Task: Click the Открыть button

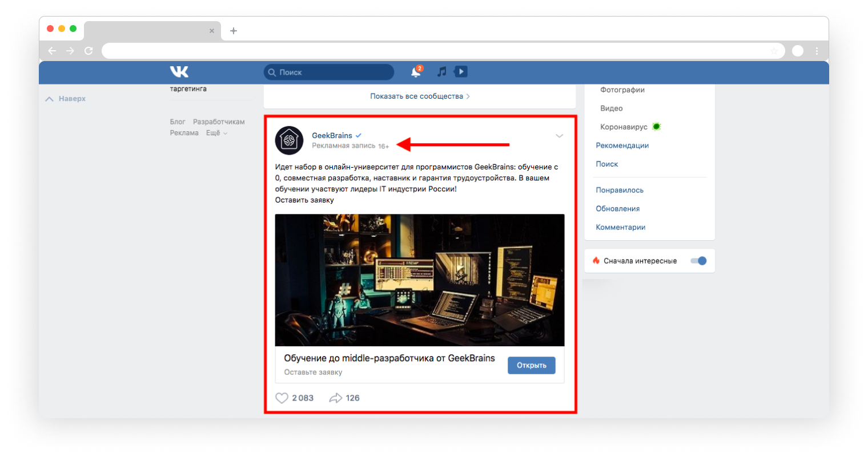Action: pyautogui.click(x=532, y=365)
